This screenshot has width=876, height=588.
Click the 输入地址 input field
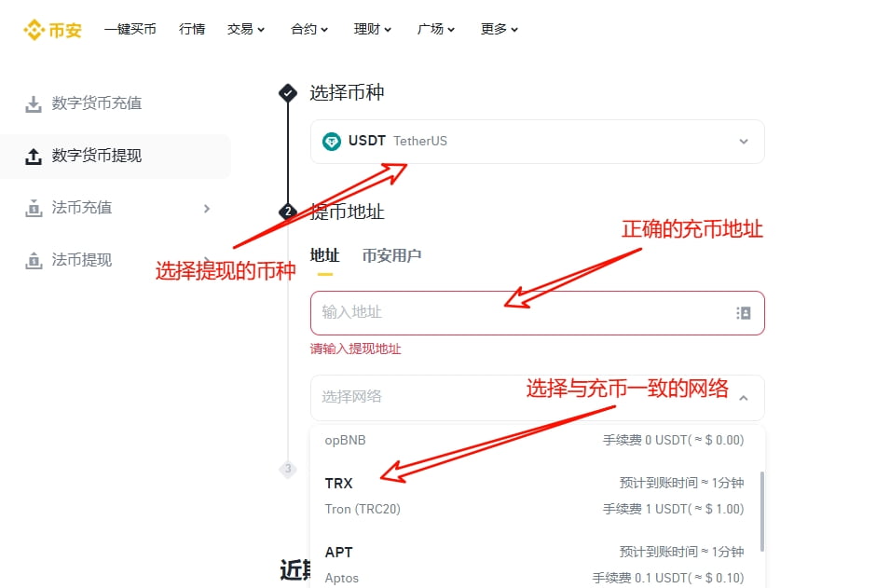pos(522,313)
